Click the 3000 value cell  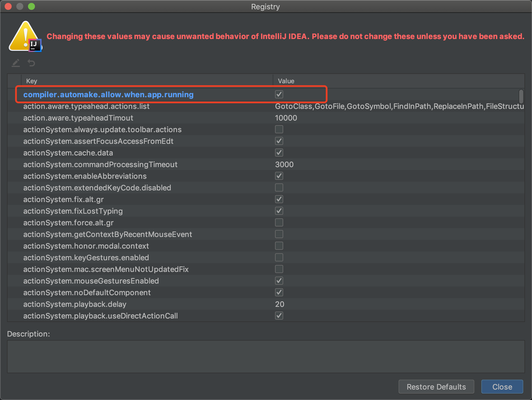pyautogui.click(x=284, y=164)
